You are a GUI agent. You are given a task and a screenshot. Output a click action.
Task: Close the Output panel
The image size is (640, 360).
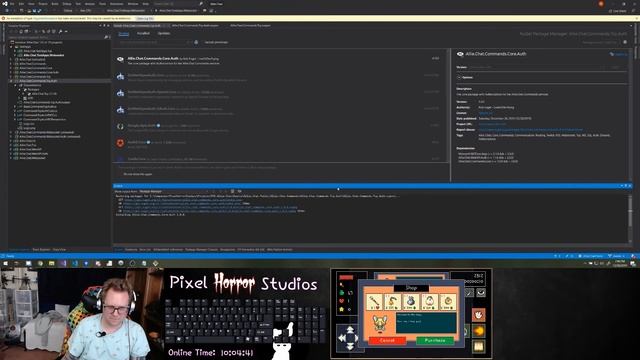click(x=630, y=186)
